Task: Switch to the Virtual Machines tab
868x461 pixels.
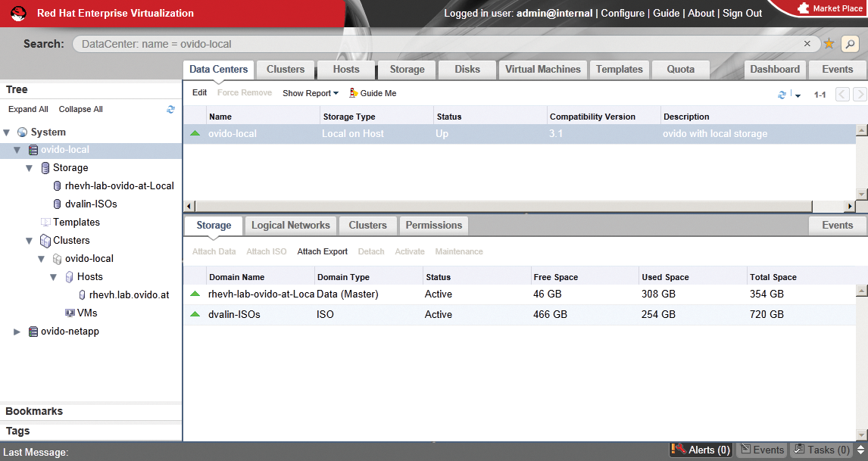Action: pyautogui.click(x=542, y=69)
